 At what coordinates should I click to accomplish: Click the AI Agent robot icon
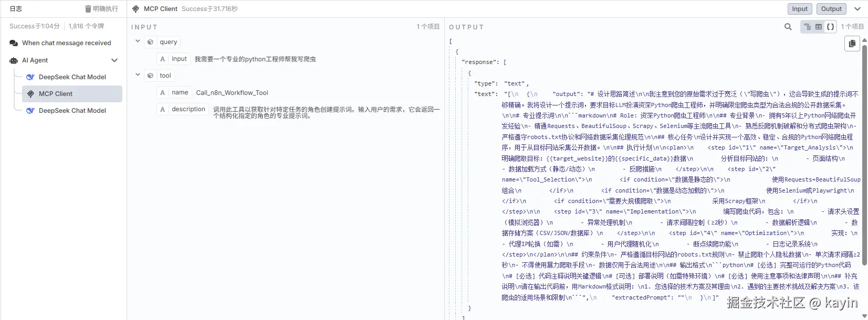(x=14, y=60)
